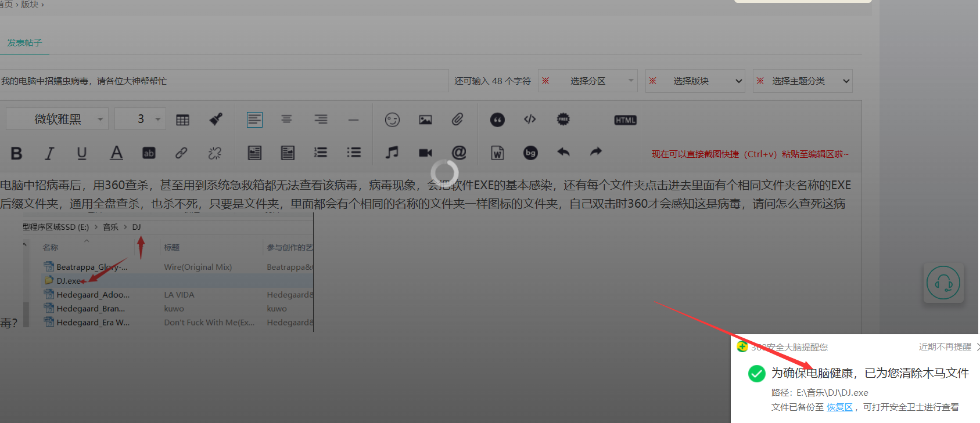Click 近期不再提醒 in the 360 popup

(945, 347)
